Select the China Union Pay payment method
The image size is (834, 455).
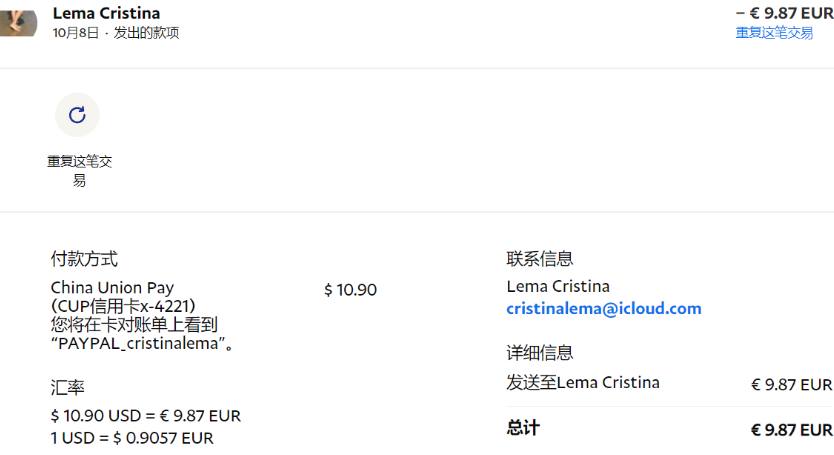click(x=112, y=288)
